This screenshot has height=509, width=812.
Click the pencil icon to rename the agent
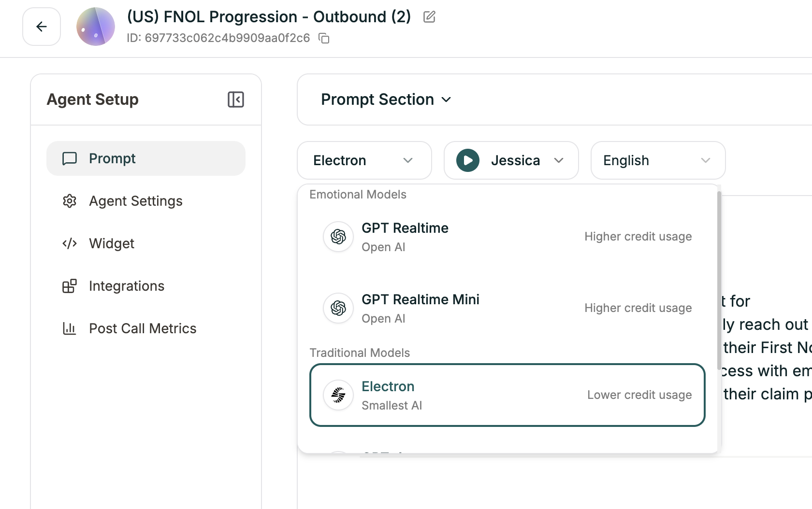pos(429,16)
